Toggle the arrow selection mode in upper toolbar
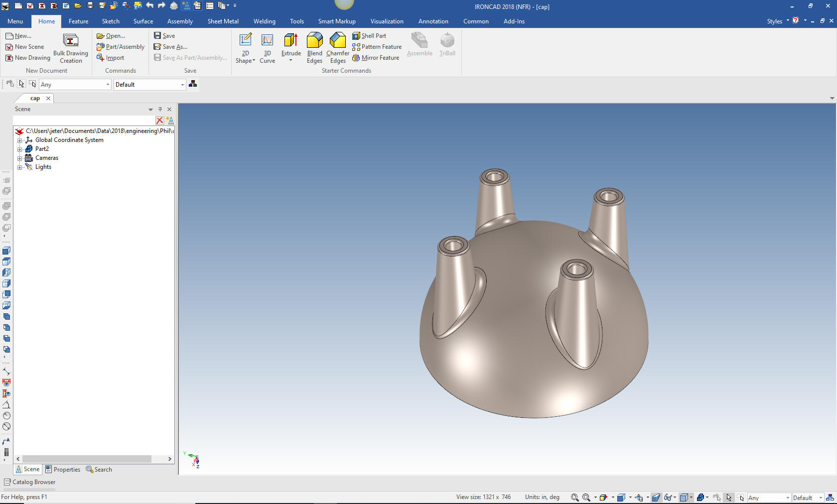 pos(21,84)
